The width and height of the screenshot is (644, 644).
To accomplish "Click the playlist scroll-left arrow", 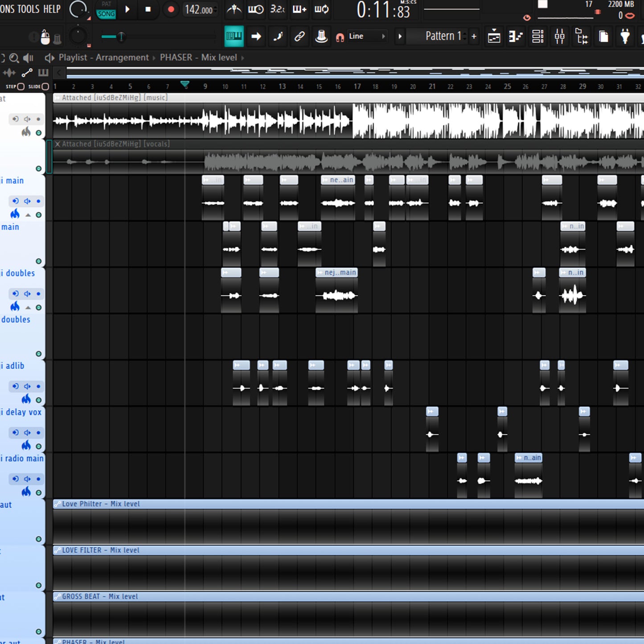I will [x=59, y=73].
